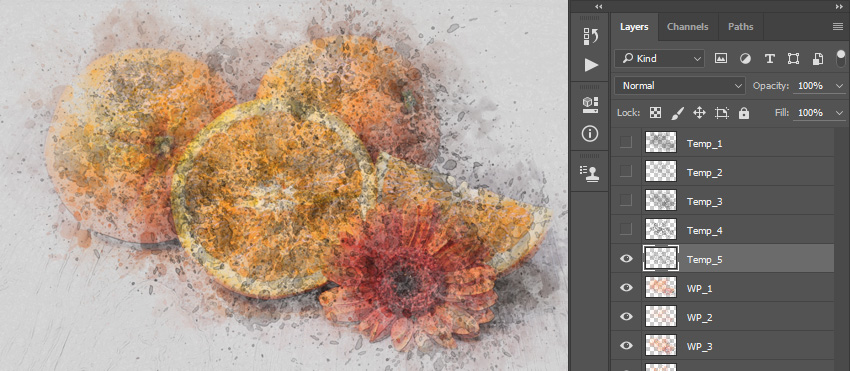850x371 pixels.
Task: Select the WP_2 layer thumbnail
Action: point(661,316)
